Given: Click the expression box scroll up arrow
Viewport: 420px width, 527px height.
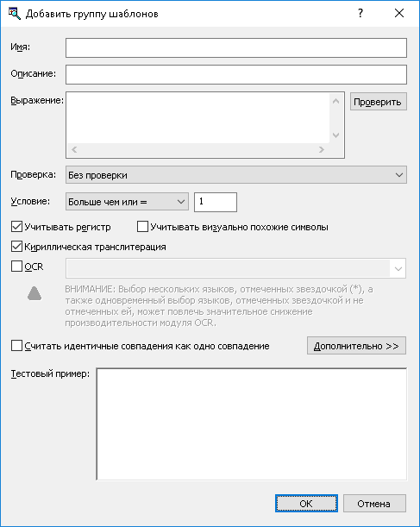Looking at the screenshot, I should point(335,101).
